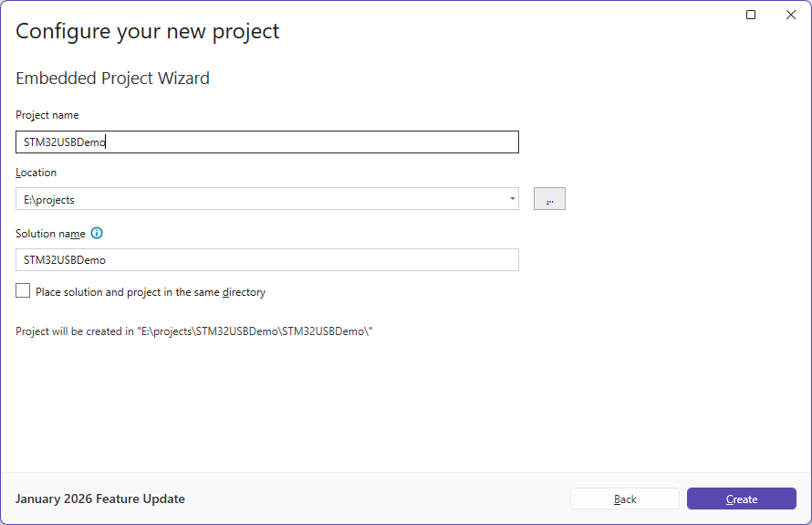Open the folder browse "..." button
This screenshot has height=525, width=812.
(x=549, y=199)
